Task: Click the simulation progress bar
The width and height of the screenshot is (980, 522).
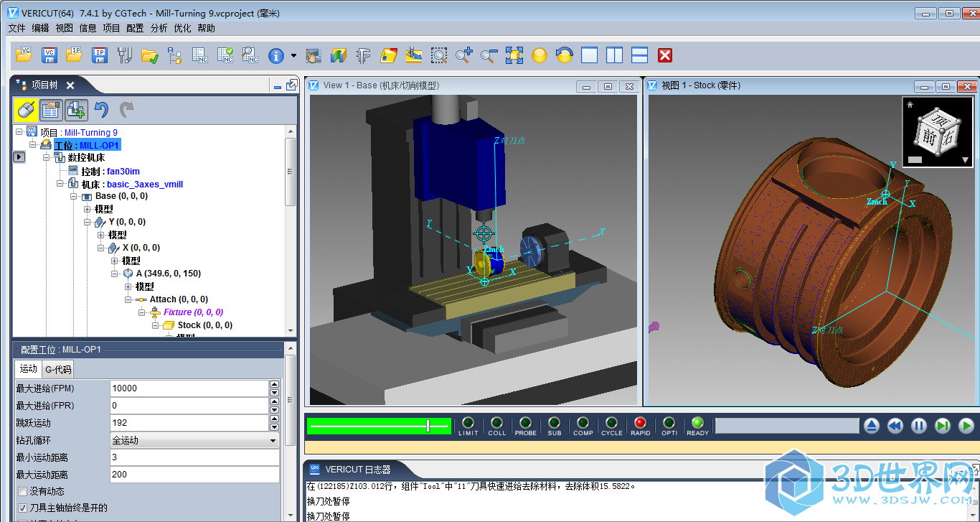Action: [787, 426]
